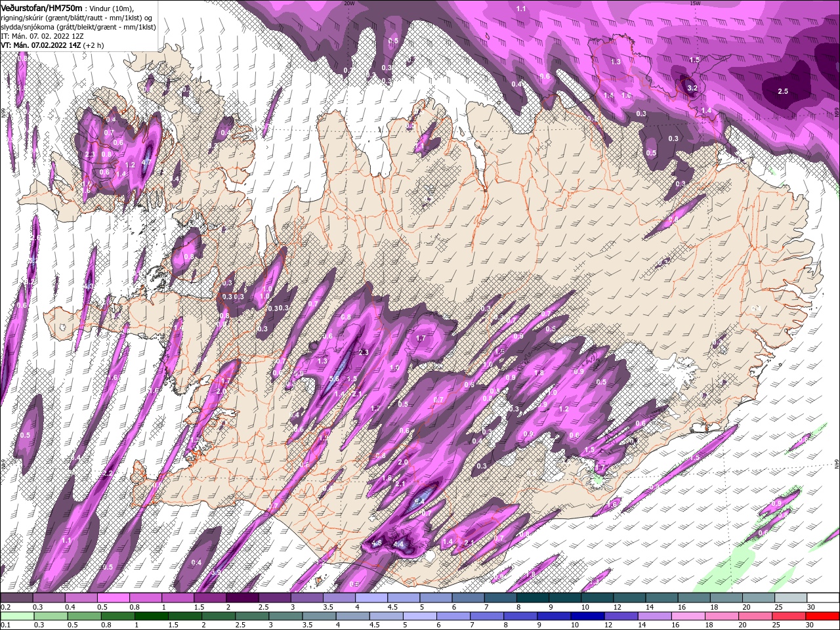Click the validity time 'VT: Mán. 07.02.2022 14Z'
The height and width of the screenshot is (630, 840).
coord(40,45)
